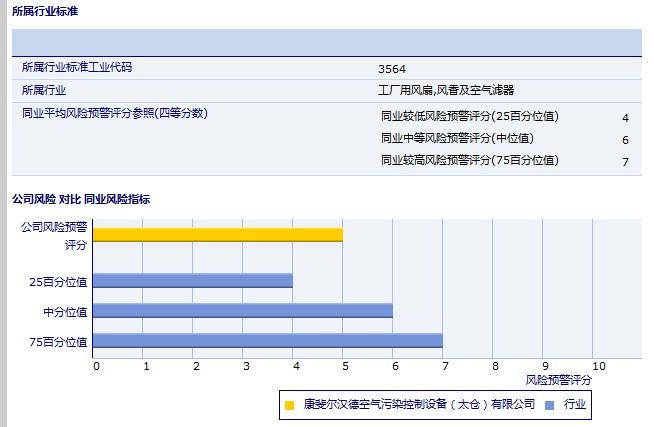Image resolution: width=654 pixels, height=427 pixels.
Task: Click the 10 tick on the x-axis
Action: [x=598, y=366]
